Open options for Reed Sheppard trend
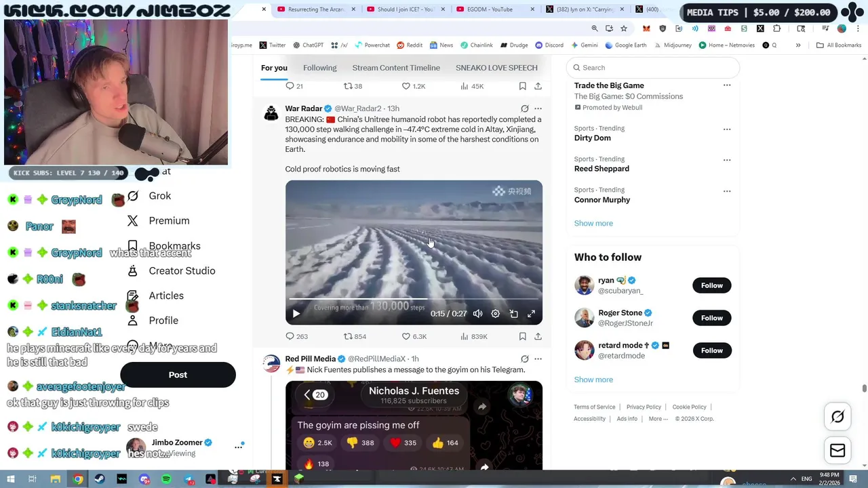 [727, 160]
